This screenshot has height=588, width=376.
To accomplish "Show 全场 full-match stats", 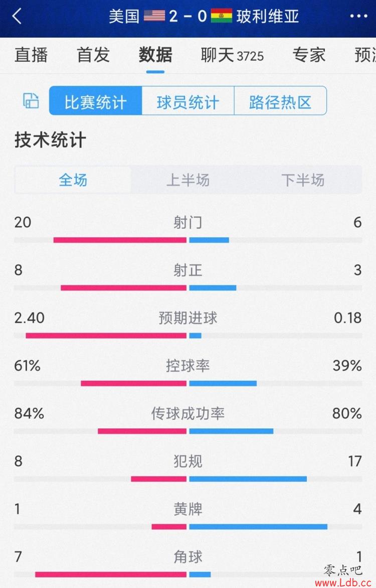I will [73, 180].
